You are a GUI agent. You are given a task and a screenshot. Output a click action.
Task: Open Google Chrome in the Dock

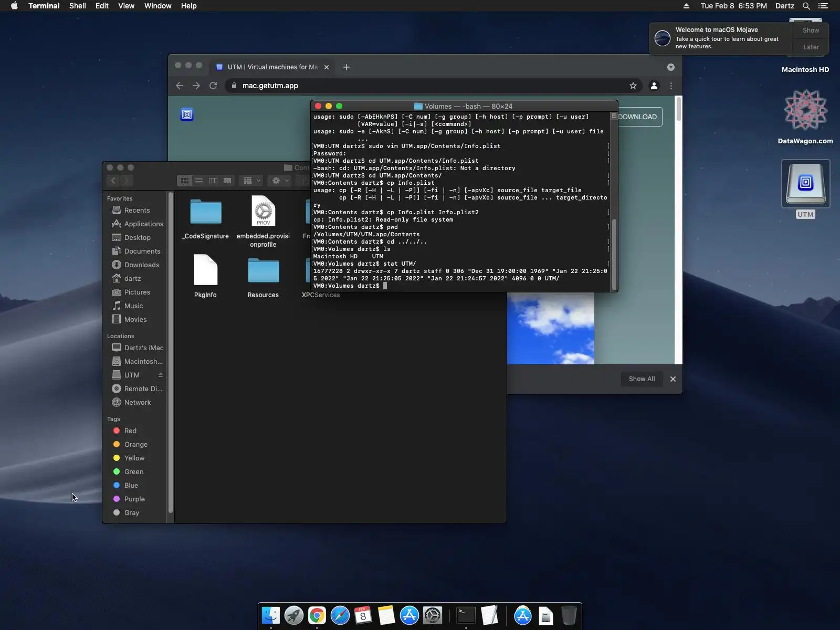317,615
